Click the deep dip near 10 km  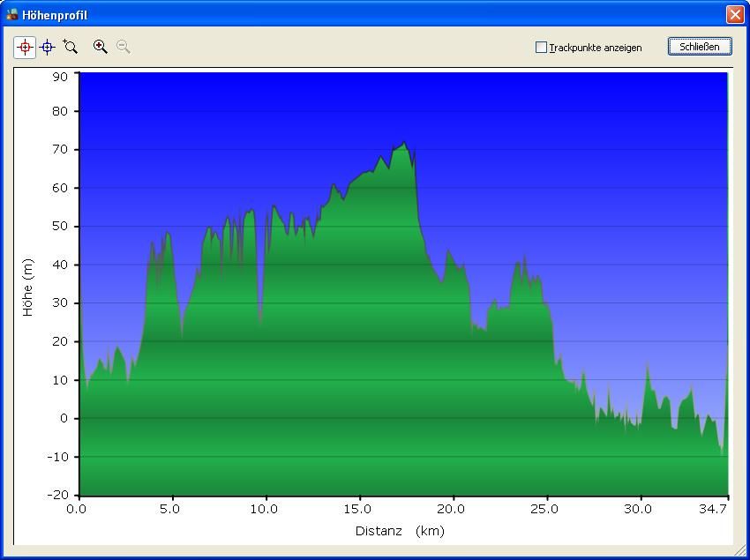pyautogui.click(x=260, y=322)
